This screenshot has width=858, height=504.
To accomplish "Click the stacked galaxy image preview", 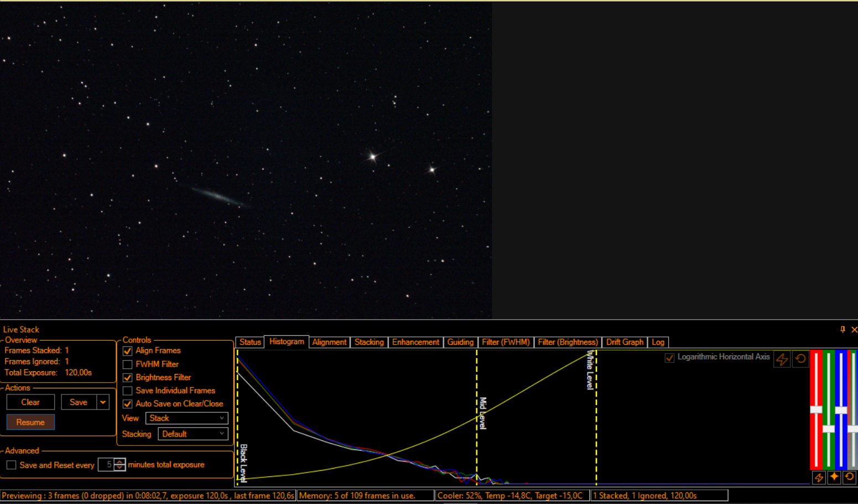I will (246, 160).
